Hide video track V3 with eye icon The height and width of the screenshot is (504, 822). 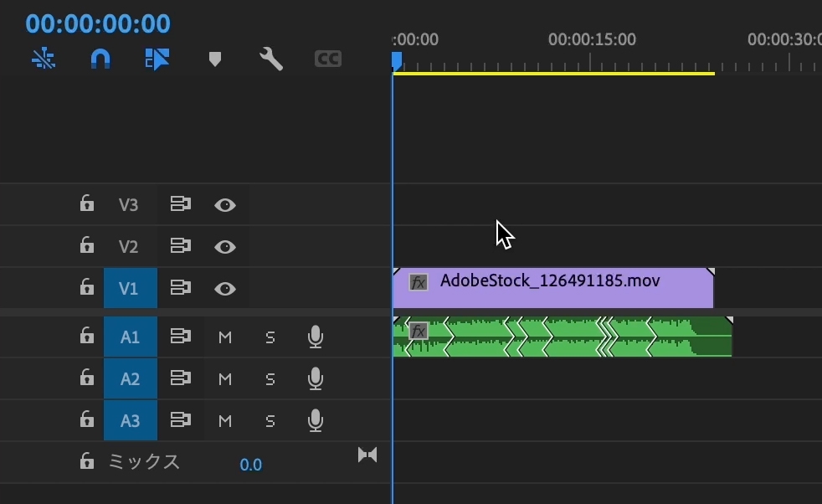[x=224, y=204]
